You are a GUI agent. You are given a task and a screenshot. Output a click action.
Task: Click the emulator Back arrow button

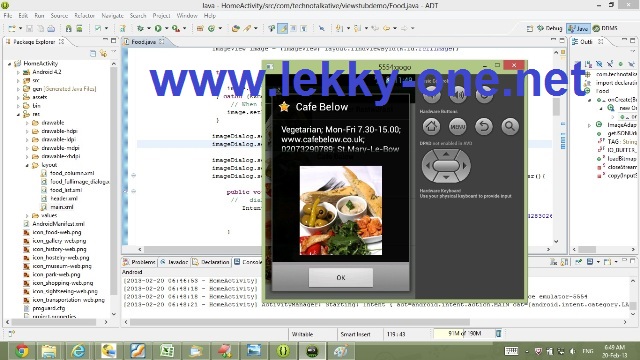(484, 127)
